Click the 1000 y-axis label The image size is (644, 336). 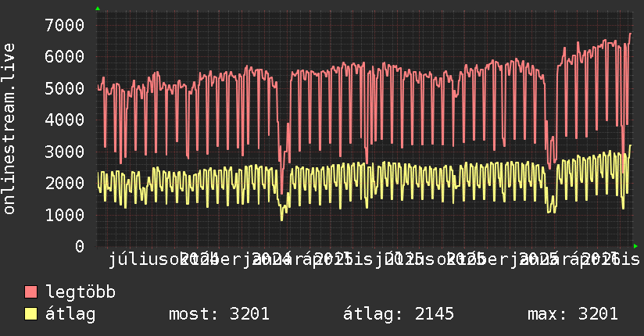point(65,215)
